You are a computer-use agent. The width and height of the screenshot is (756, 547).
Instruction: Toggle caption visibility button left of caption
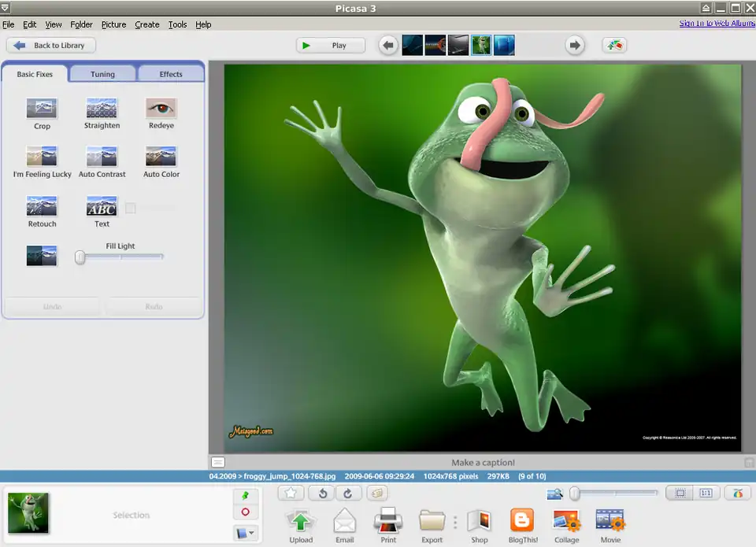(x=218, y=463)
